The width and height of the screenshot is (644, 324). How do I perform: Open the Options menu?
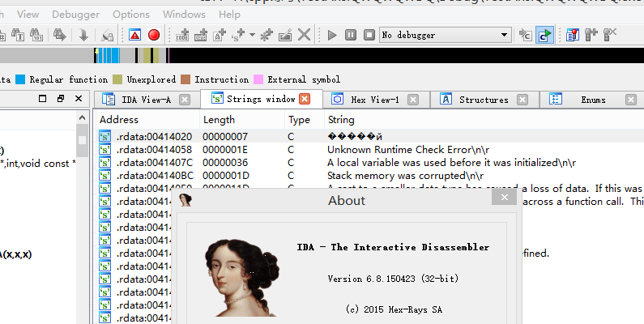(131, 15)
